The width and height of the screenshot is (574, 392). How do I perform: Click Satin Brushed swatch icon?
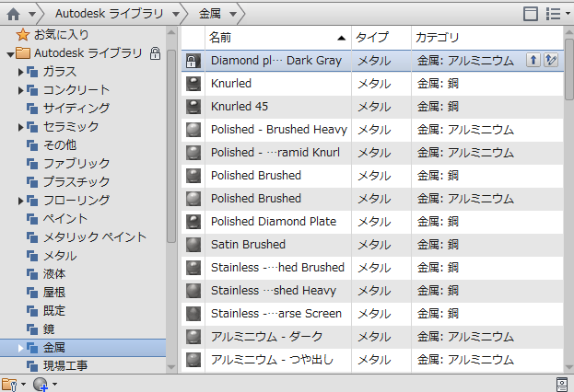click(193, 245)
